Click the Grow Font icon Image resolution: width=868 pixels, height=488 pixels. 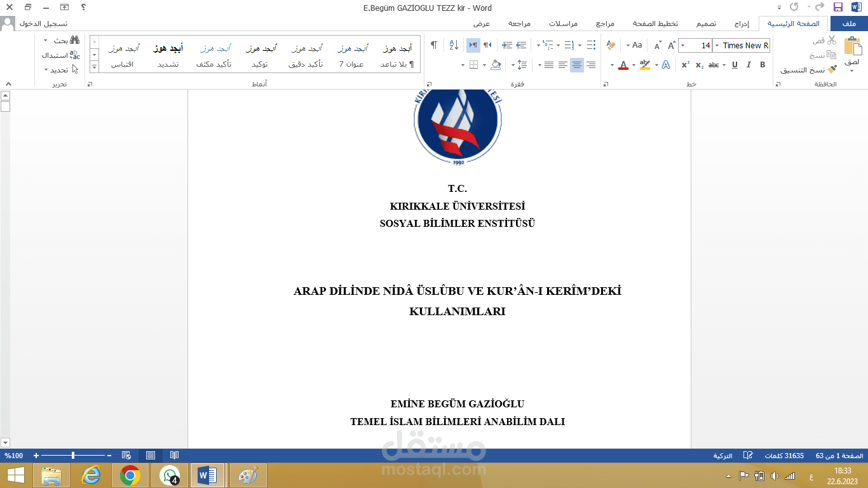coord(671,45)
